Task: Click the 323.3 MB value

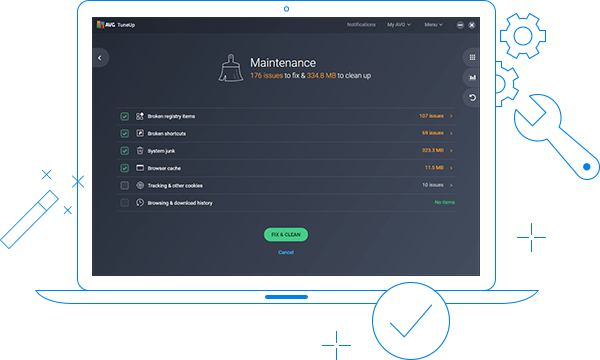Action: point(433,150)
